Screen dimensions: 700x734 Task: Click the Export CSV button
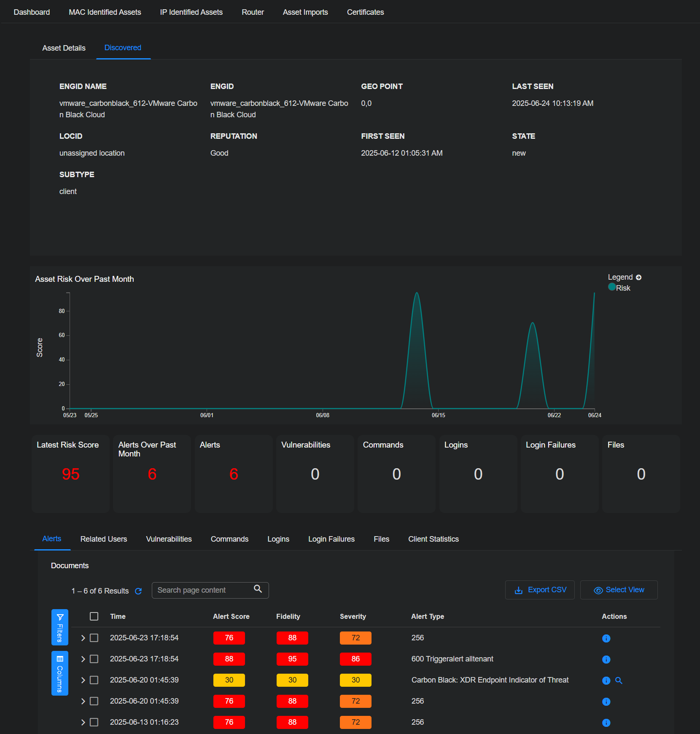click(x=540, y=590)
